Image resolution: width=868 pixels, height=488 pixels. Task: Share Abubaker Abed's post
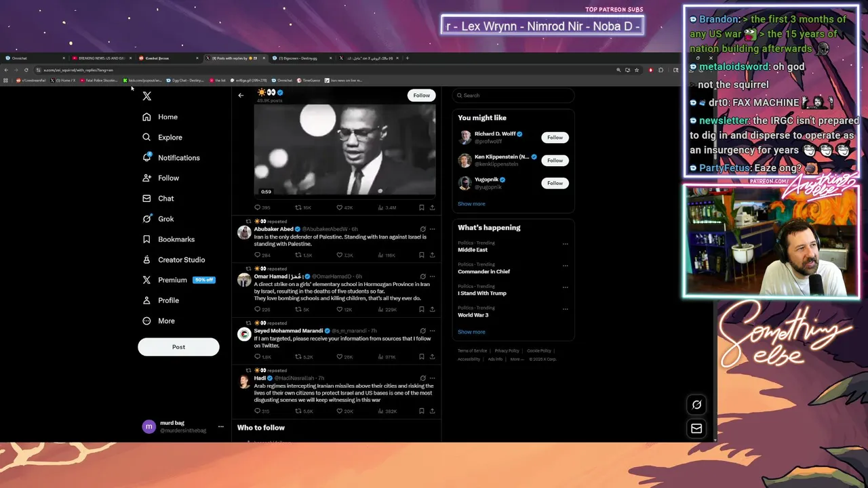pos(432,256)
